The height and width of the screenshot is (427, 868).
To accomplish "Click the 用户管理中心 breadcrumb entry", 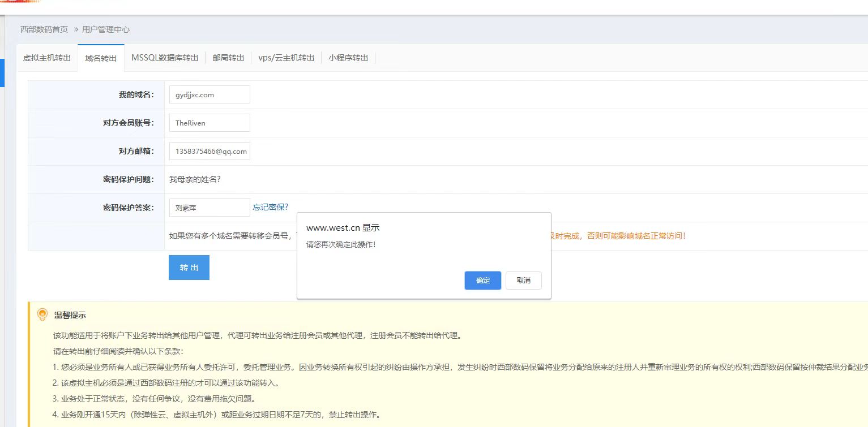I will tap(105, 29).
